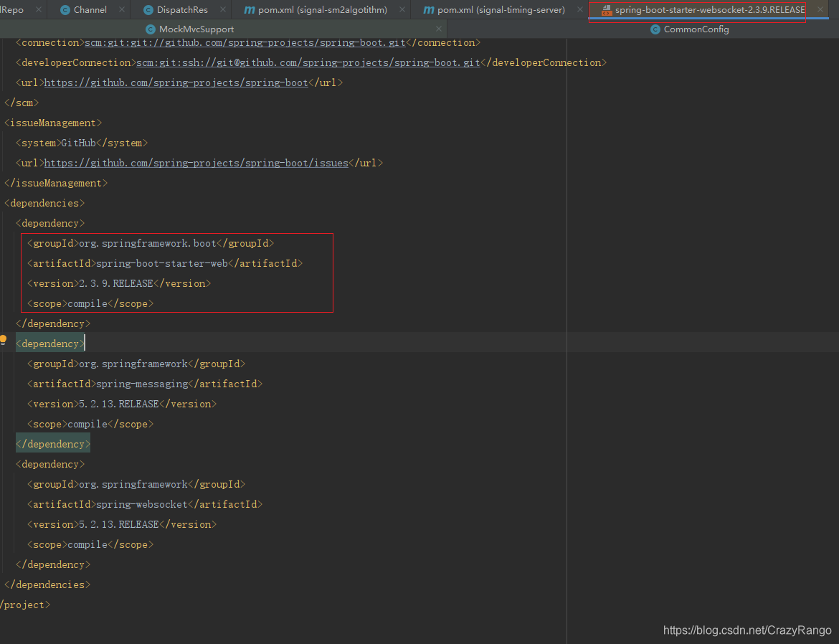Close the MockMvcSupport tab

tap(438, 29)
